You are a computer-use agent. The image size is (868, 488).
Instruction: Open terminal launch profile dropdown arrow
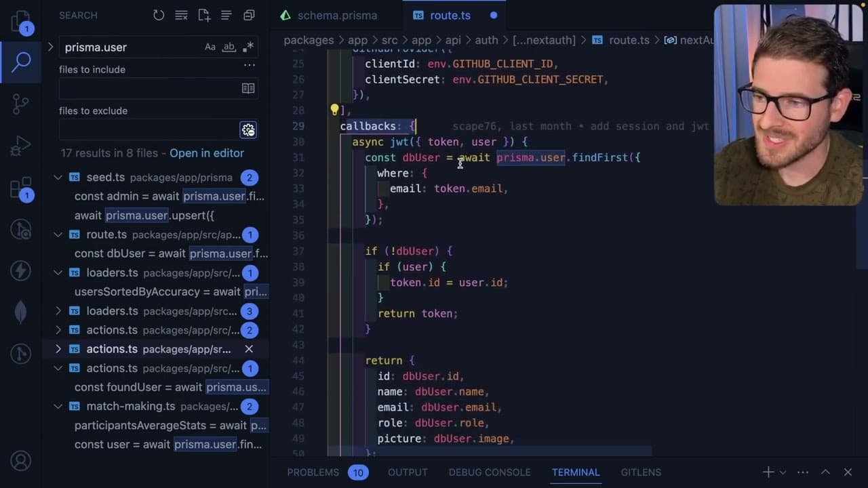point(783,472)
